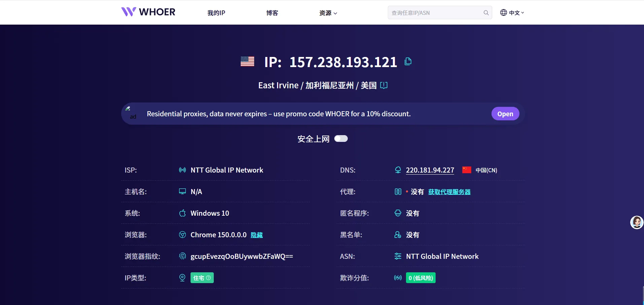Viewport: 644px width, 305px height.
Task: Toggle the 安全上网 switch
Action: pyautogui.click(x=341, y=139)
